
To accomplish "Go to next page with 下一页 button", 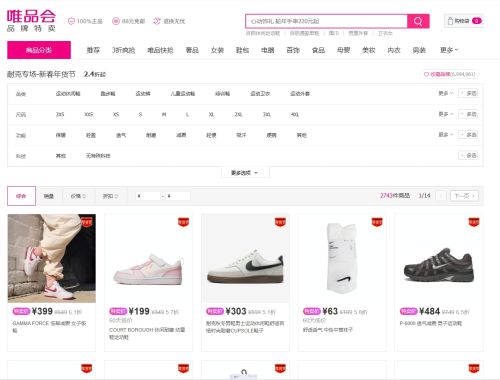I will 464,196.
